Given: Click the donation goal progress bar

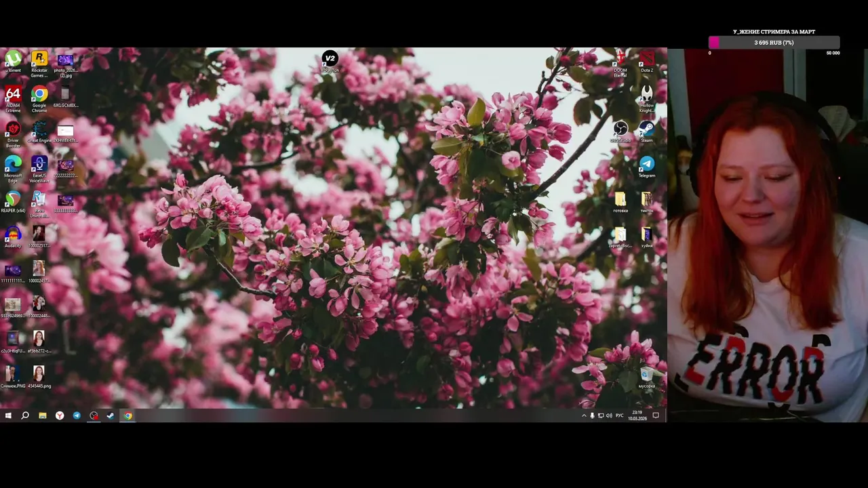Looking at the screenshot, I should point(774,43).
